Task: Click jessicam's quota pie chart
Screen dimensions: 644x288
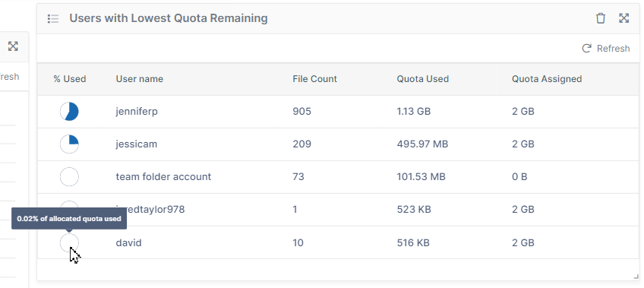Action: [69, 144]
